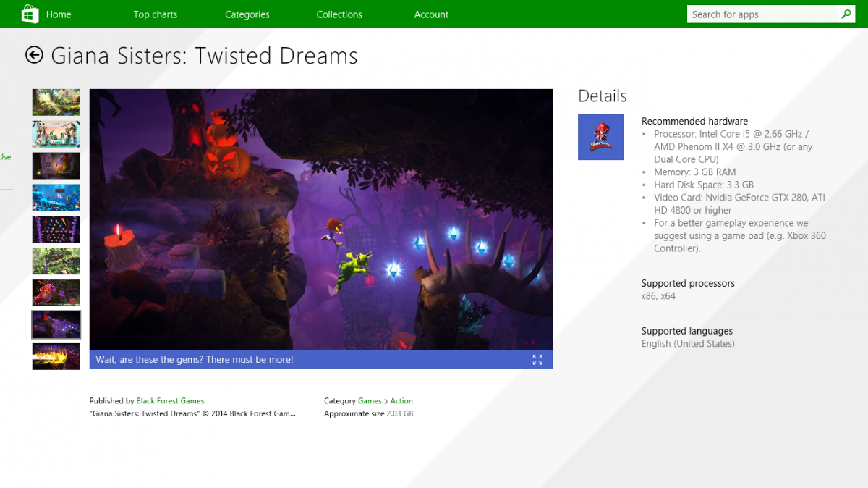The image size is (868, 488).
Task: Open Account menu
Action: (431, 14)
